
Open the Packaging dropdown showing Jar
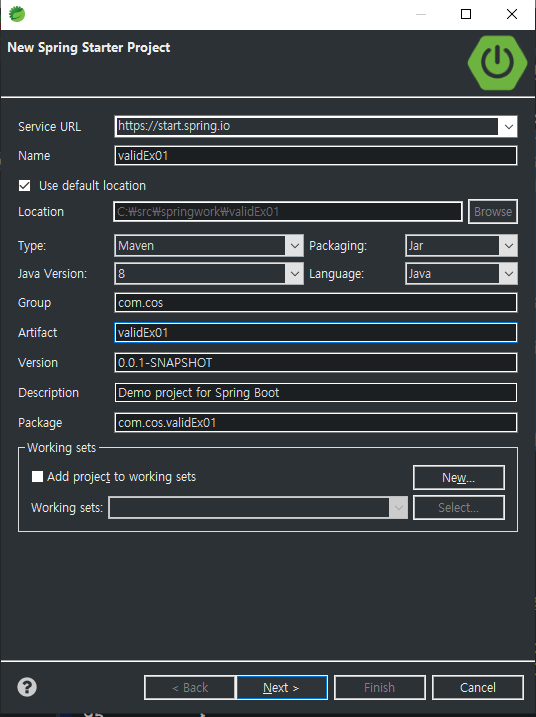[509, 246]
